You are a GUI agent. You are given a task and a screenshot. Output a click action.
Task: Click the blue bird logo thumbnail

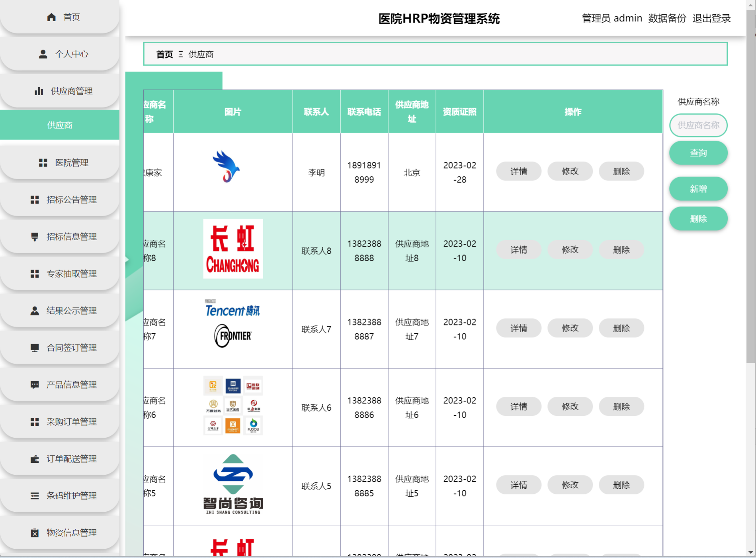point(226,166)
